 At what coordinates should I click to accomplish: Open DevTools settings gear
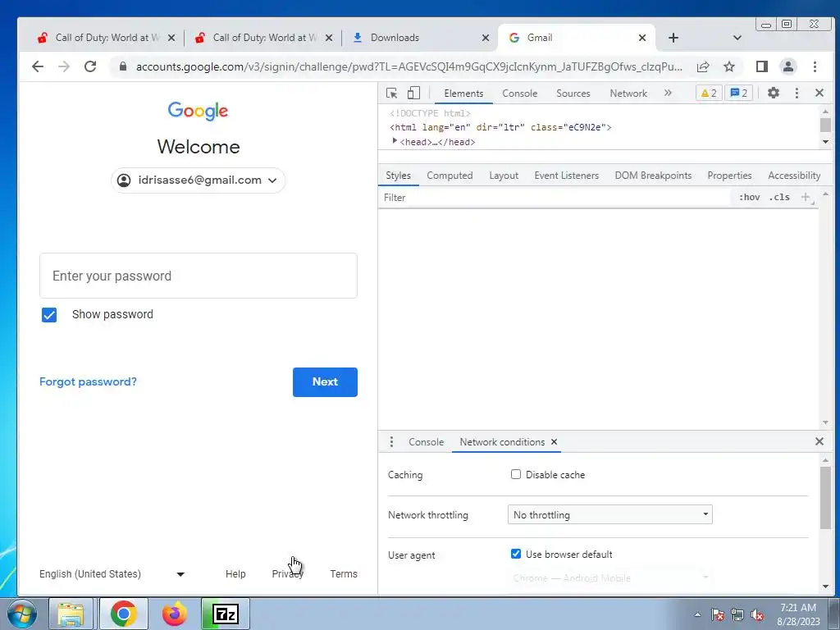[773, 93]
